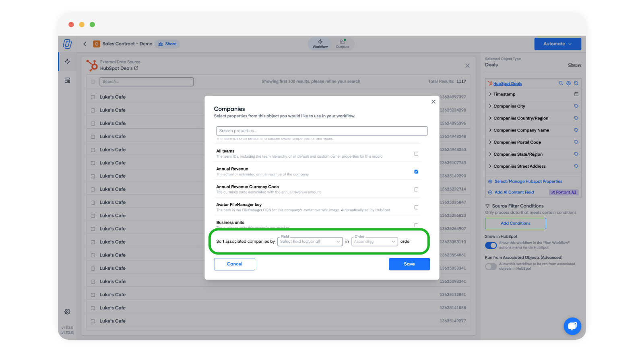Click the calendar icon beside Timestamp
This screenshot has height=353, width=644.
576,94
